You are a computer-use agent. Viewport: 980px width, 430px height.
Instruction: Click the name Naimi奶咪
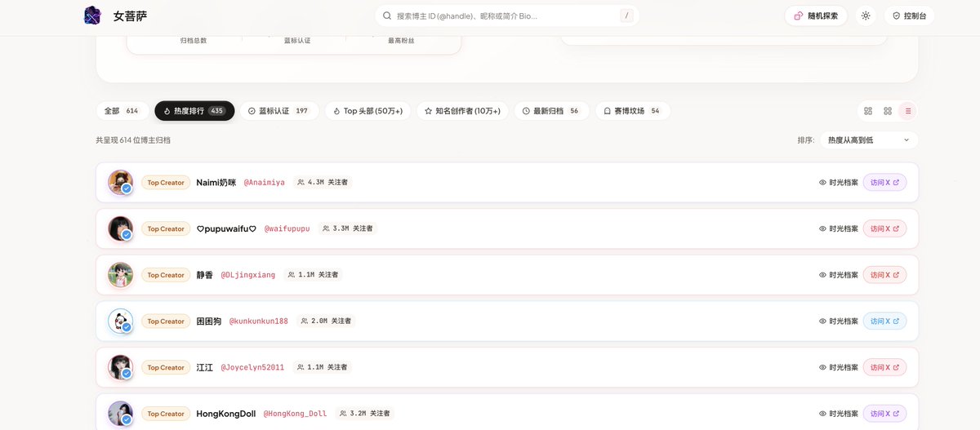click(216, 183)
